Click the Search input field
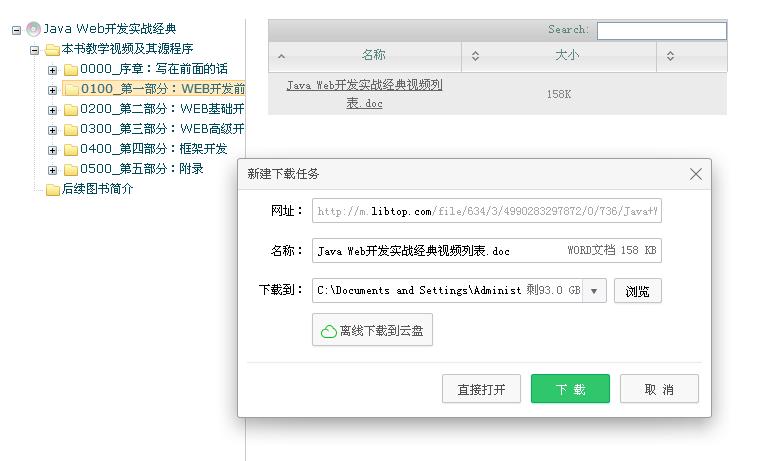Image resolution: width=761 pixels, height=461 pixels. 661,31
